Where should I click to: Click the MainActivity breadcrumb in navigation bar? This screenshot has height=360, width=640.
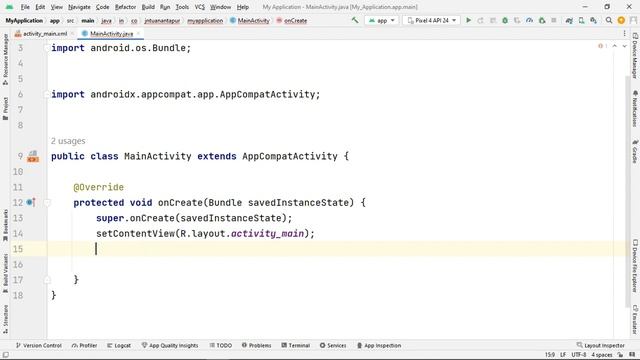tap(249, 20)
